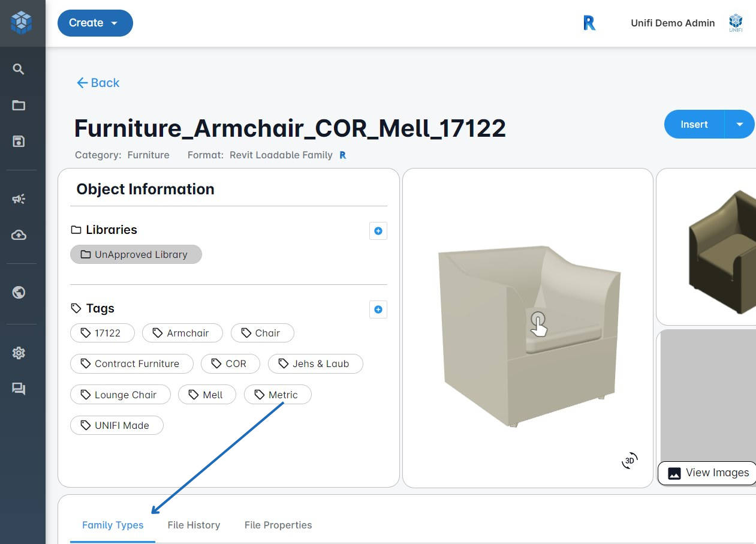Switch to the File History tab
756x544 pixels.
tap(194, 525)
